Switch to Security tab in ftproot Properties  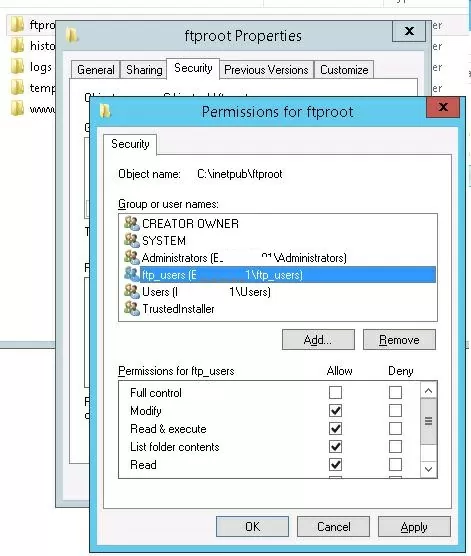(x=193, y=68)
